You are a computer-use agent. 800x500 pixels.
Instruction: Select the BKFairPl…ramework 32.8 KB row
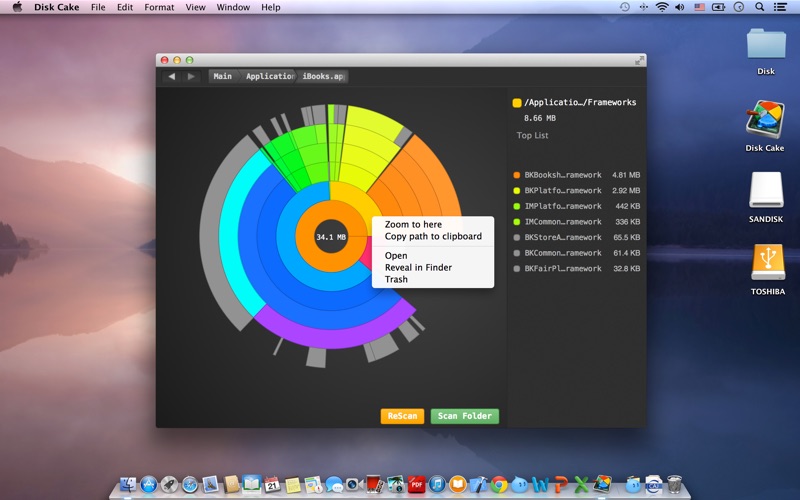pos(577,269)
